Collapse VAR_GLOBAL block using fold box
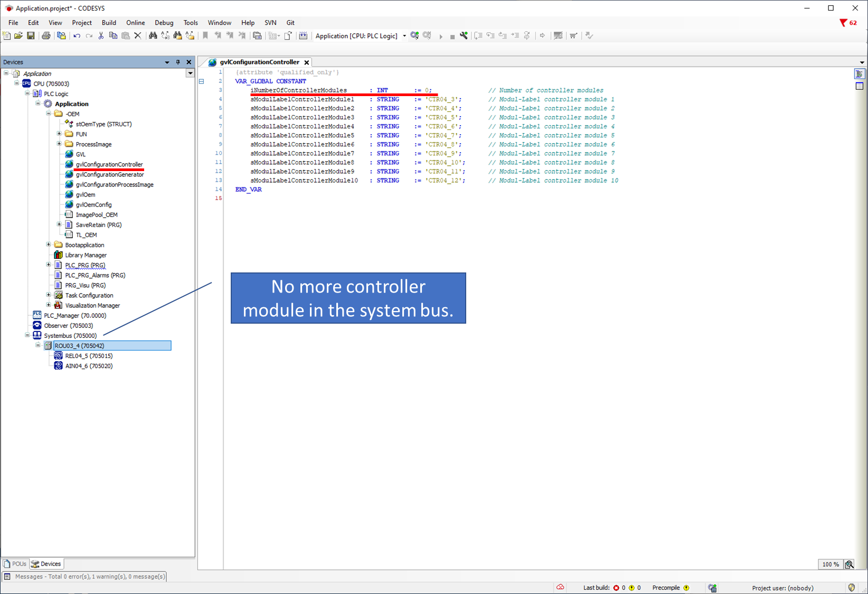This screenshot has height=594, width=868. coord(201,81)
